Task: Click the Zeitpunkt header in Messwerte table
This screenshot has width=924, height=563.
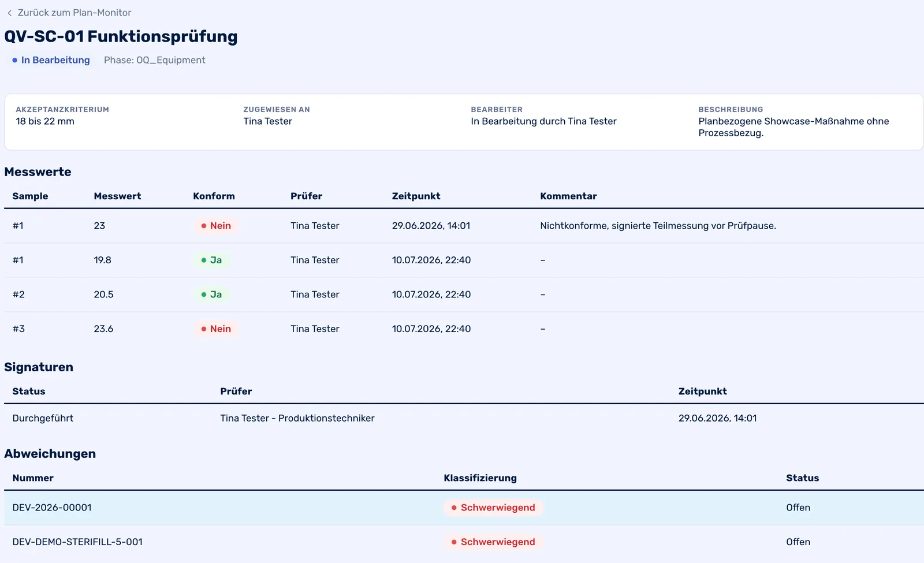Action: (416, 196)
